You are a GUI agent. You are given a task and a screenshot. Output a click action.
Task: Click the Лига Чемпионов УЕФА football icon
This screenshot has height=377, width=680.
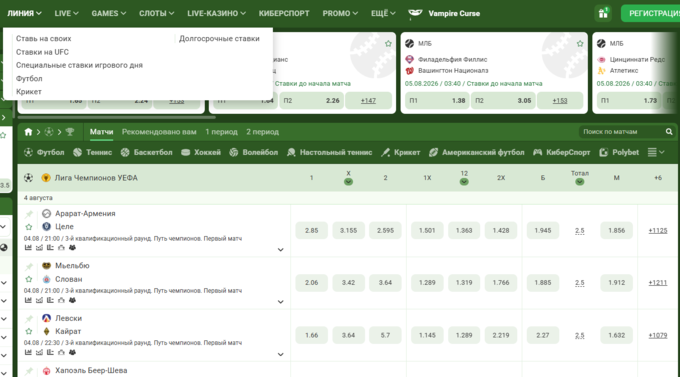[x=28, y=177]
